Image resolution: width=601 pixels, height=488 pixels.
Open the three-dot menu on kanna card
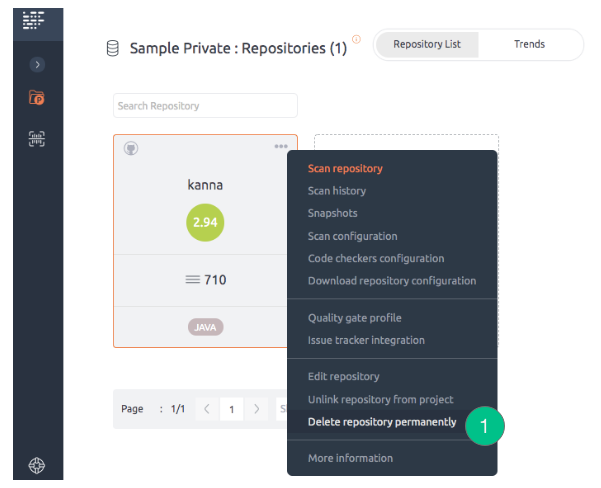(281, 146)
